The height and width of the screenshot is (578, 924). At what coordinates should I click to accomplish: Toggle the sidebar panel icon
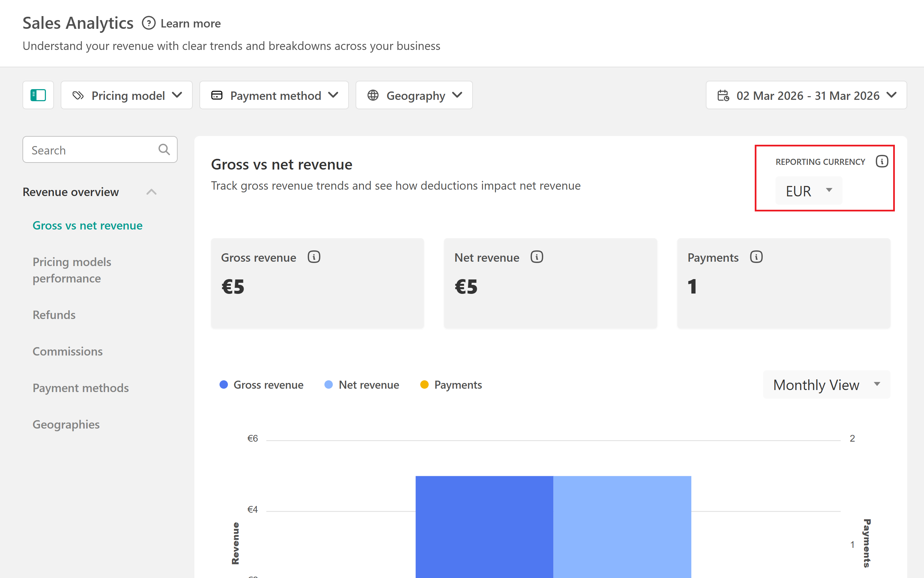pos(38,95)
